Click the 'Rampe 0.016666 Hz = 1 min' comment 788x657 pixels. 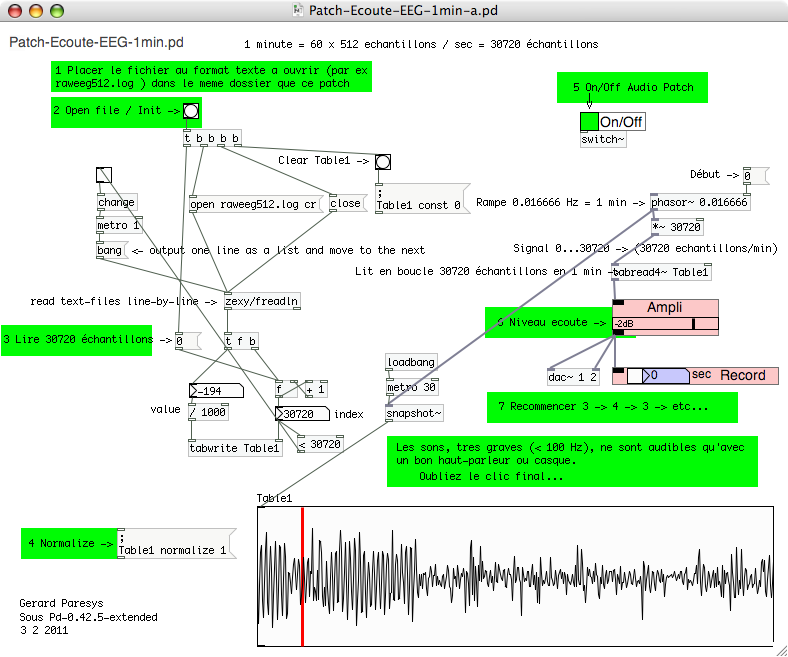pos(560,203)
